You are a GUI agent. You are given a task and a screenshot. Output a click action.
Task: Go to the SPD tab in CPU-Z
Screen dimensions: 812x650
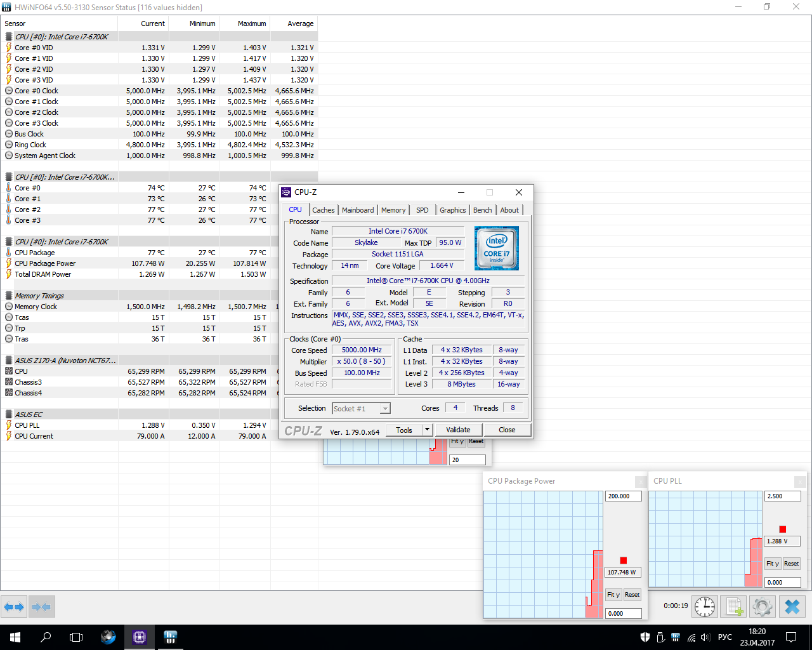tap(422, 210)
